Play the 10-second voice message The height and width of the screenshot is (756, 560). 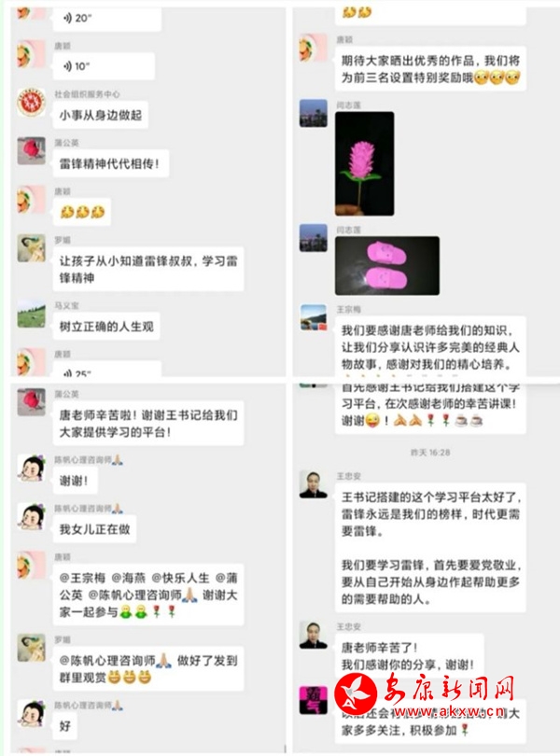pyautogui.click(x=104, y=66)
